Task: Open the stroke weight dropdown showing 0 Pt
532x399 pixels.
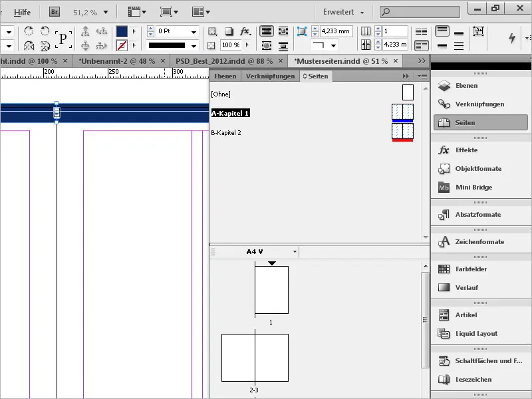Action: coord(194,31)
